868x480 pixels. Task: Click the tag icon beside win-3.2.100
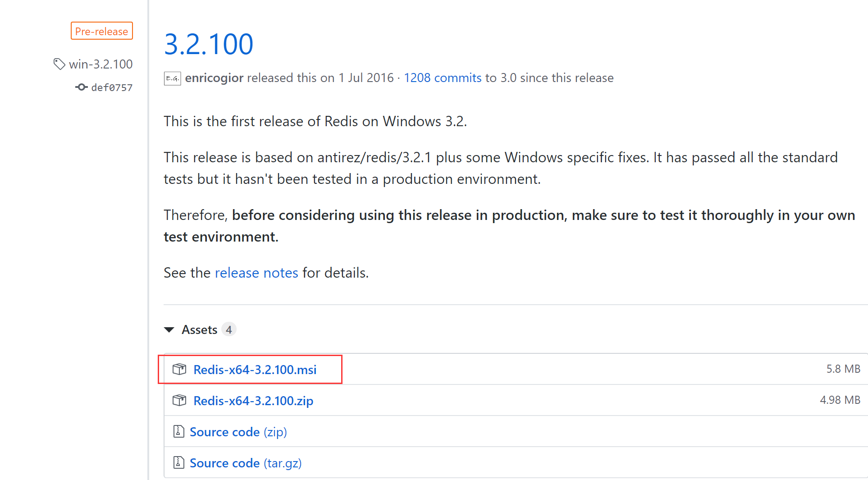pos(59,64)
